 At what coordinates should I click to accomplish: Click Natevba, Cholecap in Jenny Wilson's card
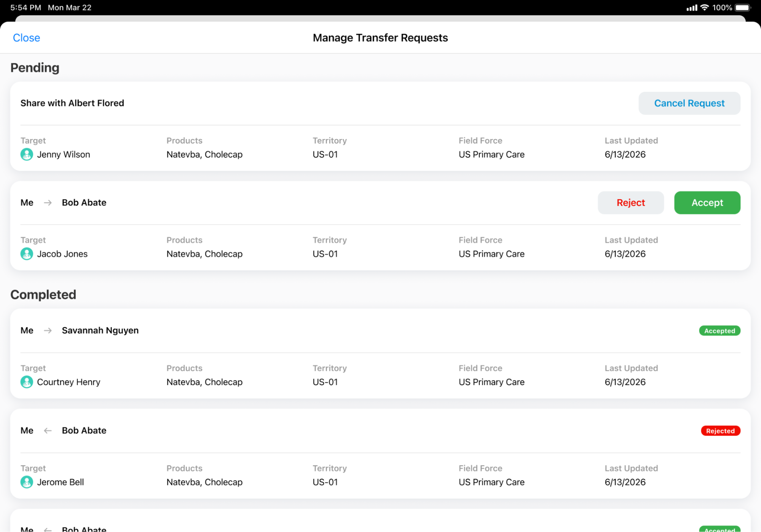click(204, 154)
